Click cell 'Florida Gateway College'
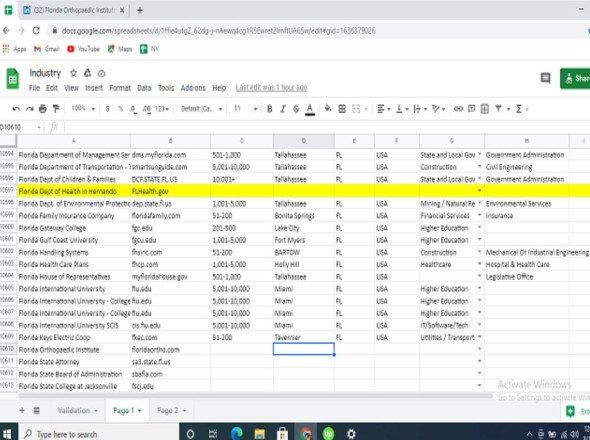 point(74,228)
